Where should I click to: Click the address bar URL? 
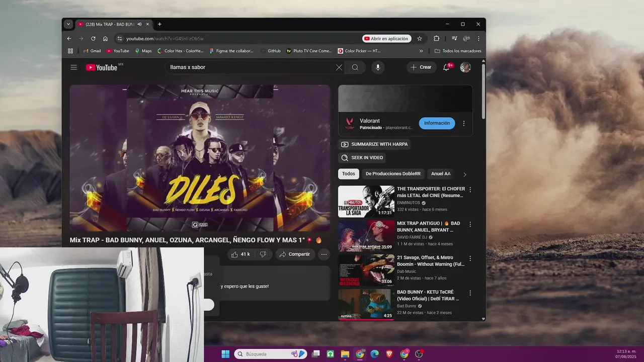165,39
